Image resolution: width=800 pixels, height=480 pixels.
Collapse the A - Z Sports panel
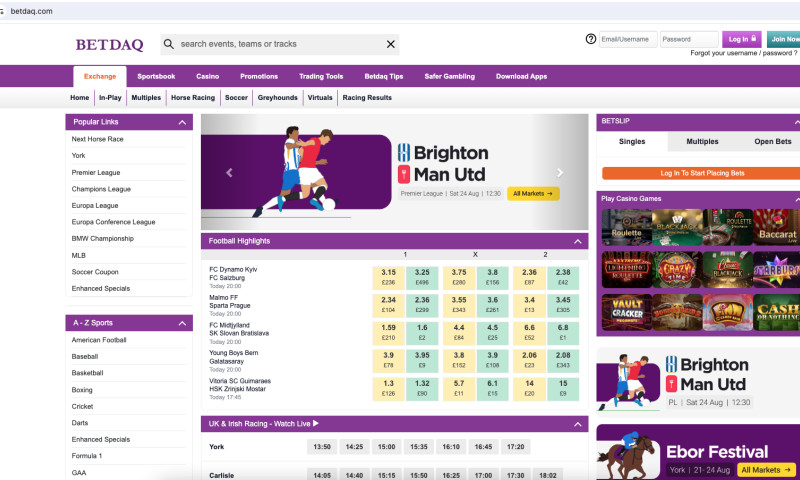point(182,323)
